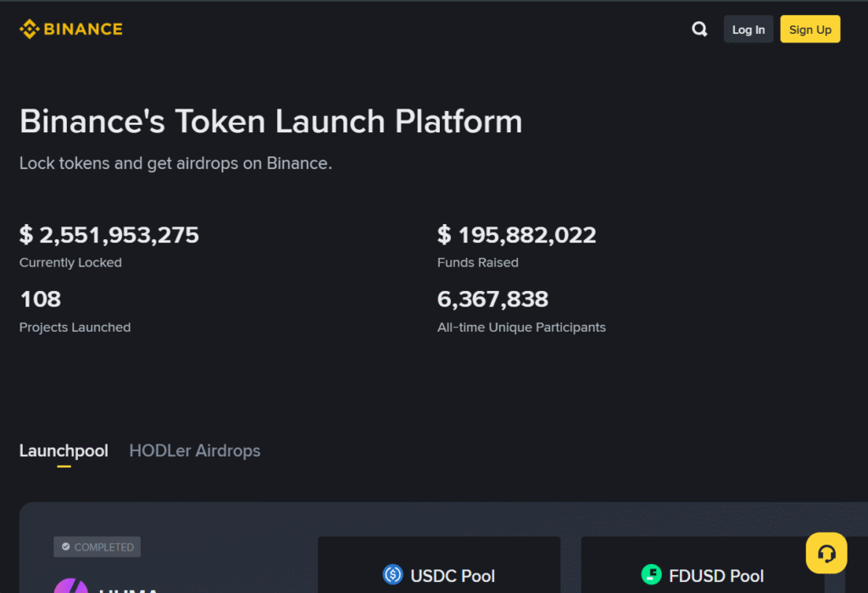Click the $ 2,551,953,275 locked value
This screenshot has width=868, height=593.
pos(109,235)
